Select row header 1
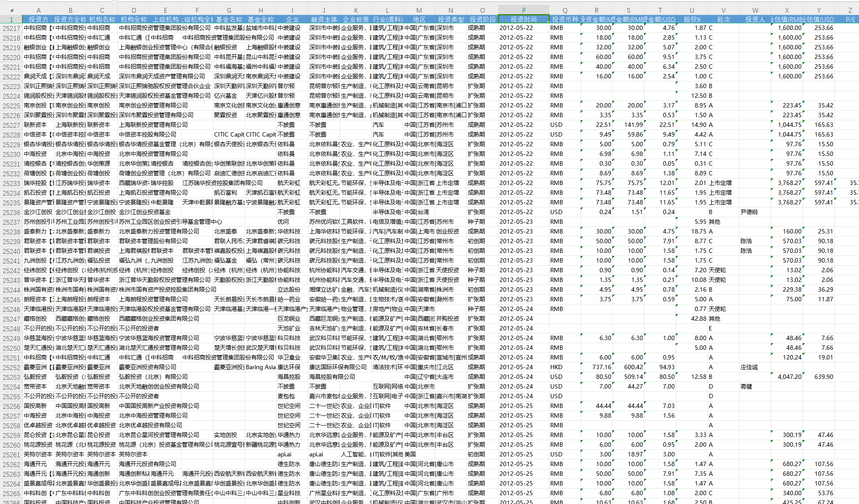The width and height of the screenshot is (859, 504). pyautogui.click(x=11, y=19)
